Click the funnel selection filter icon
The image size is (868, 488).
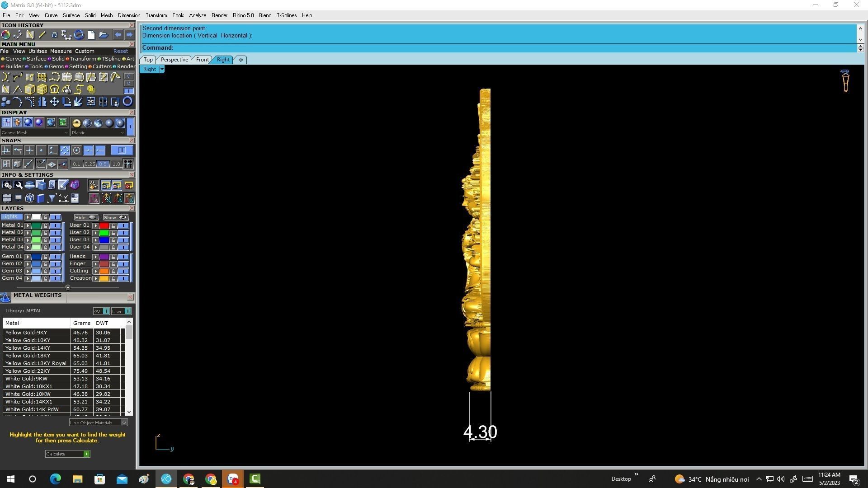point(52,198)
